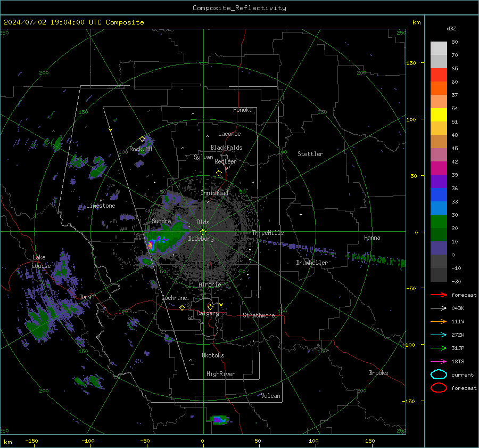Image resolution: width=479 pixels, height=448 pixels.
Task: Click the Okotoks town label
Action: [213, 355]
